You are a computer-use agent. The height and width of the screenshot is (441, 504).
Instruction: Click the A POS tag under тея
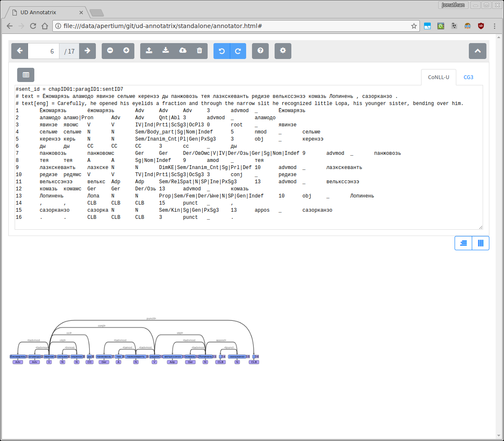[118, 362]
